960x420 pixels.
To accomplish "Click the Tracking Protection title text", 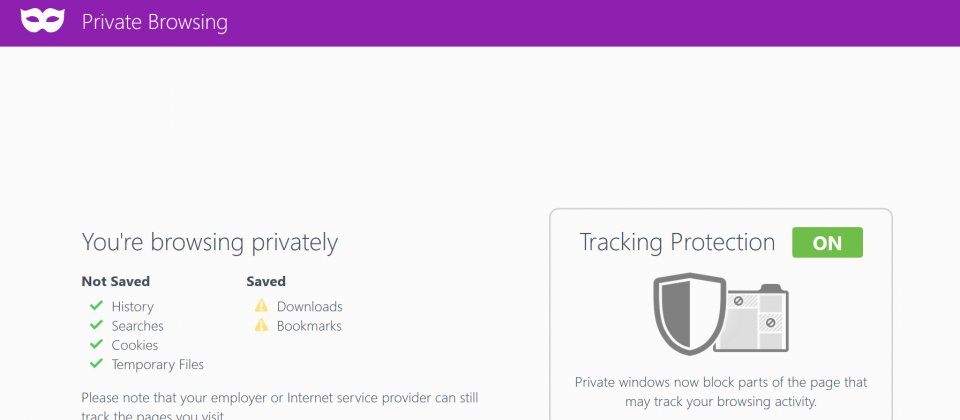I will [x=677, y=242].
